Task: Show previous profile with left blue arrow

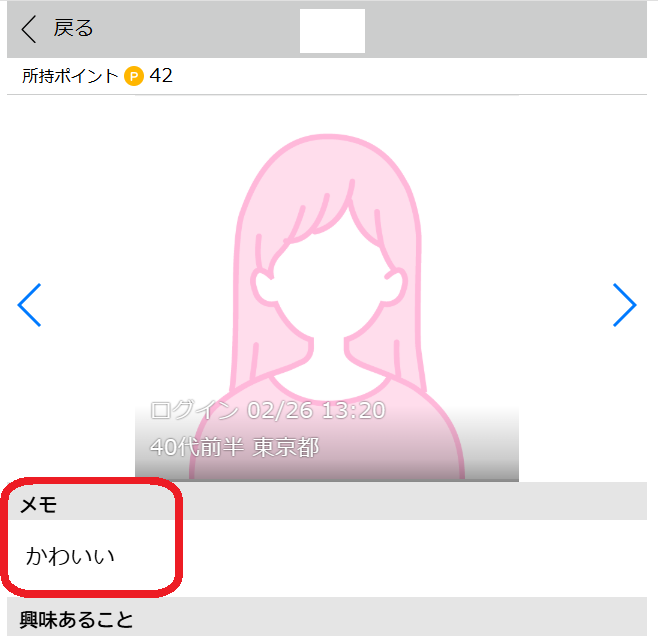Action: click(x=29, y=305)
